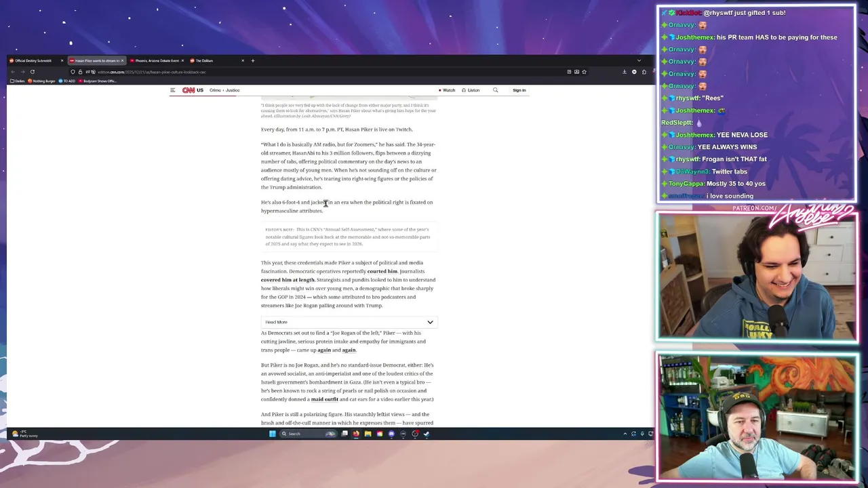868x488 pixels.
Task: Open Task View on the taskbar
Action: [x=344, y=434]
